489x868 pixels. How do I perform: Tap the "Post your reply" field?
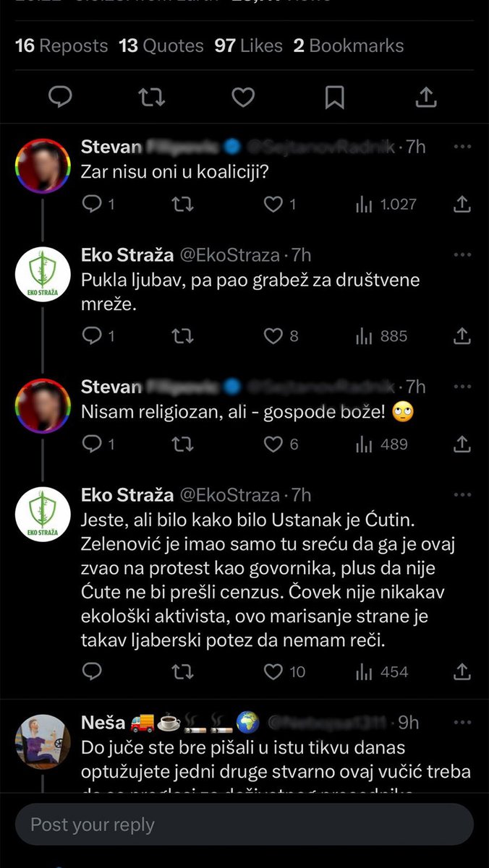click(244, 825)
